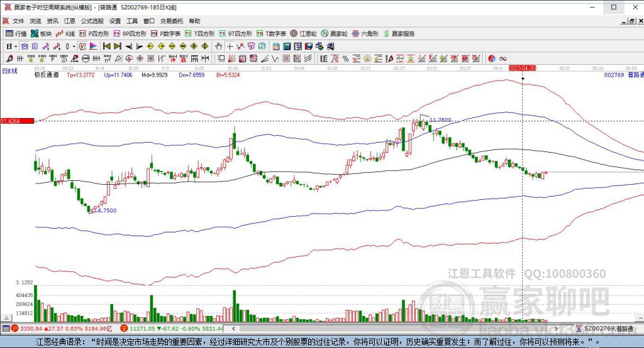Open the 日 period dropdown
Screen dimensions: 644x348
click(11, 46)
